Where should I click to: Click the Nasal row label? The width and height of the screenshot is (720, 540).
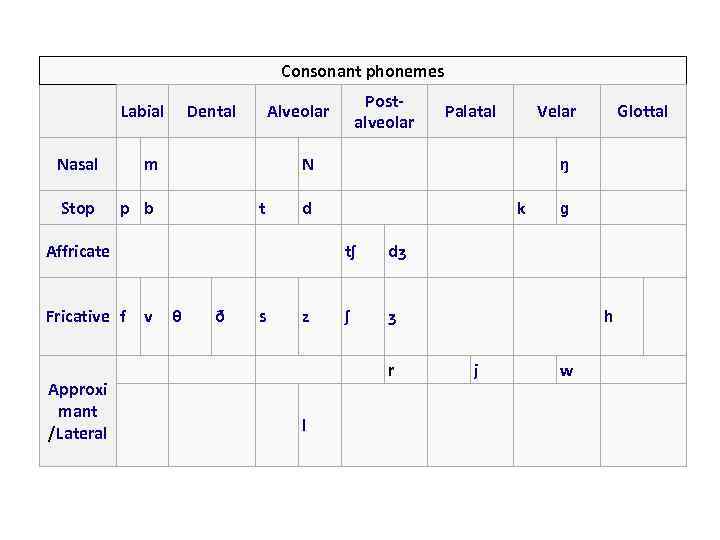tap(78, 164)
